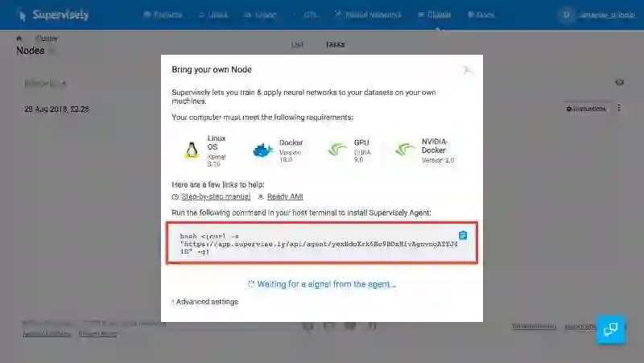Open the live chat widget
The image size is (644, 363).
(x=610, y=329)
